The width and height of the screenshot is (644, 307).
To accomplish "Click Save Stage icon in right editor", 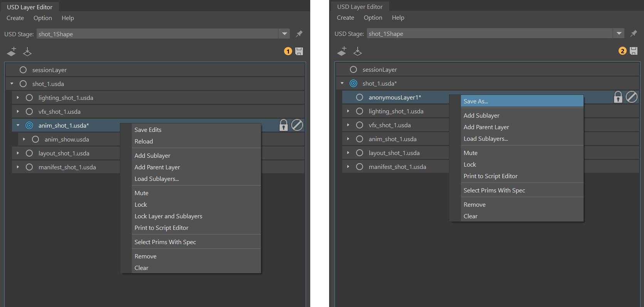I will [634, 51].
